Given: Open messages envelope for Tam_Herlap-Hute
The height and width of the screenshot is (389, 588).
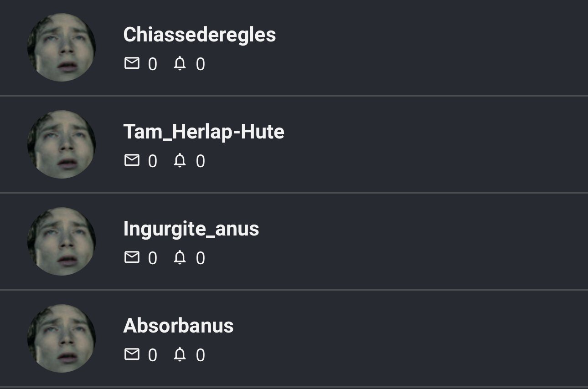Looking at the screenshot, I should (x=132, y=160).
